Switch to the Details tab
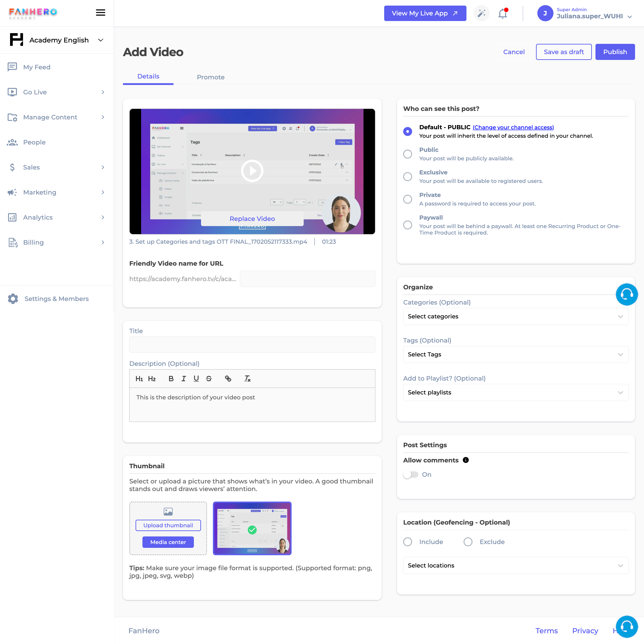This screenshot has height=644, width=644. tap(148, 77)
